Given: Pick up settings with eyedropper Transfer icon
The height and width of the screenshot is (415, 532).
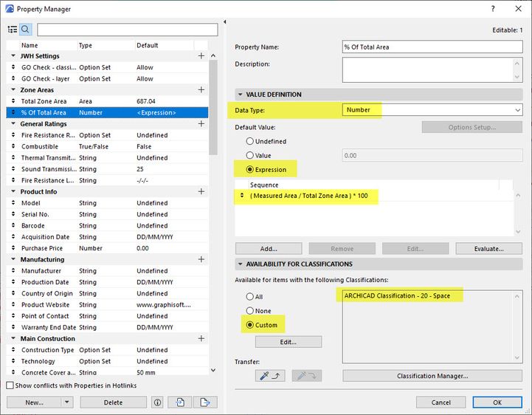Looking at the screenshot, I should [x=270, y=376].
